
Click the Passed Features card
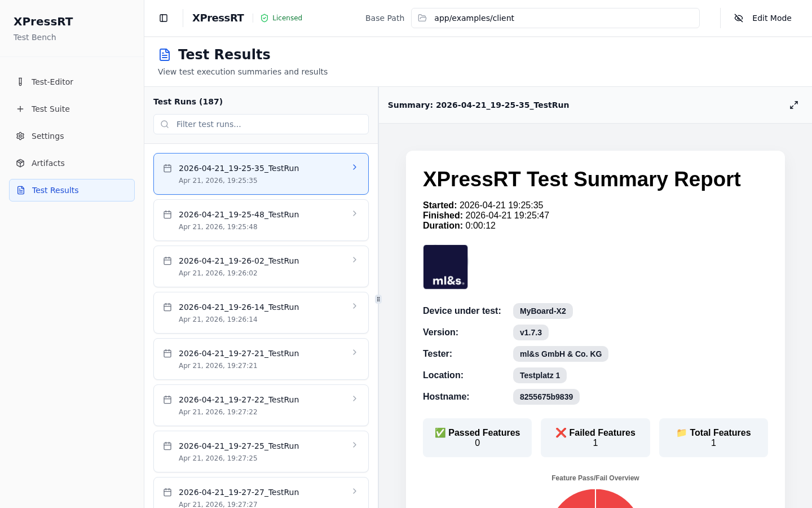[x=477, y=437]
